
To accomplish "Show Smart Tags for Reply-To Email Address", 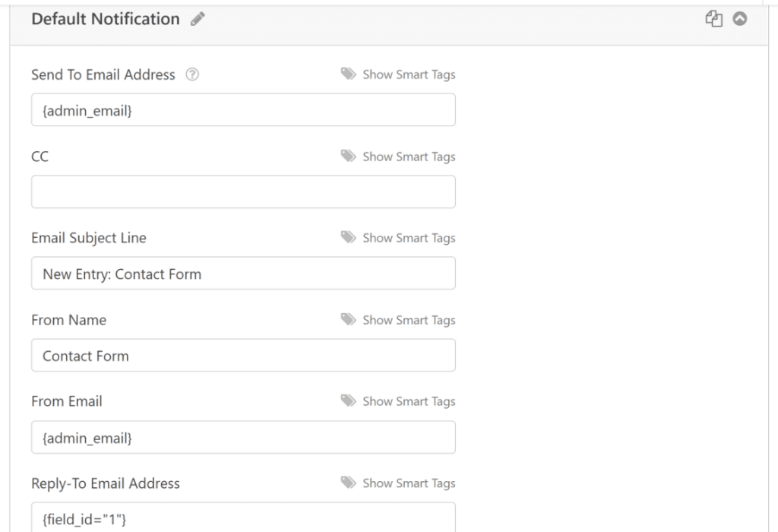I will pyautogui.click(x=408, y=483).
